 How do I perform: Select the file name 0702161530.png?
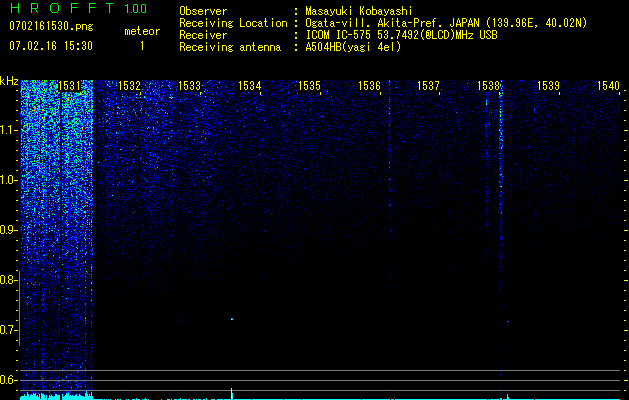pyautogui.click(x=51, y=26)
